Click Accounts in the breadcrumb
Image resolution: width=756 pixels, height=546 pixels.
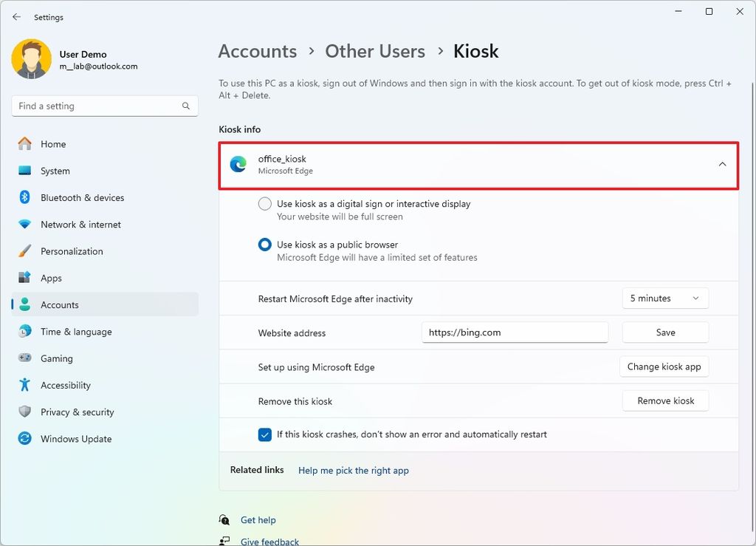coord(258,51)
